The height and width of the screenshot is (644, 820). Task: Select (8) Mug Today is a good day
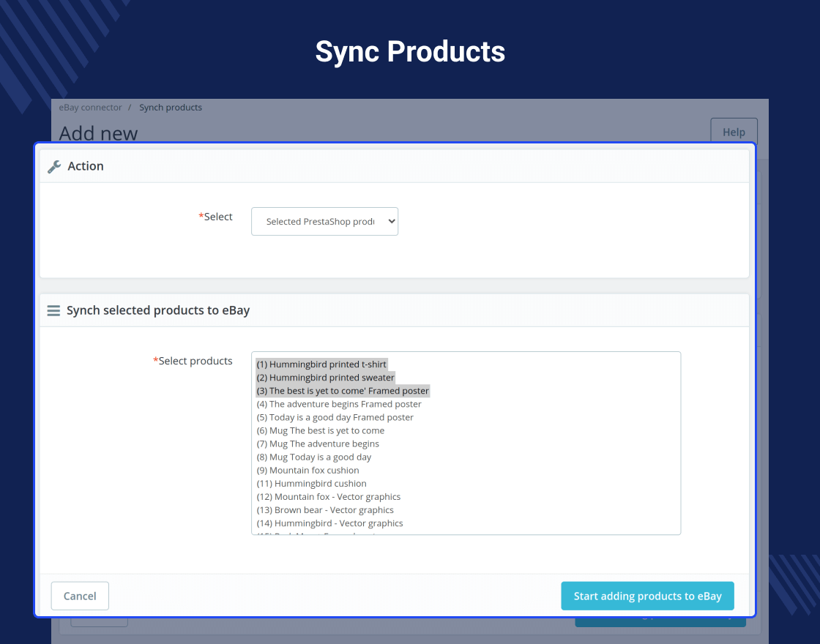pyautogui.click(x=314, y=457)
